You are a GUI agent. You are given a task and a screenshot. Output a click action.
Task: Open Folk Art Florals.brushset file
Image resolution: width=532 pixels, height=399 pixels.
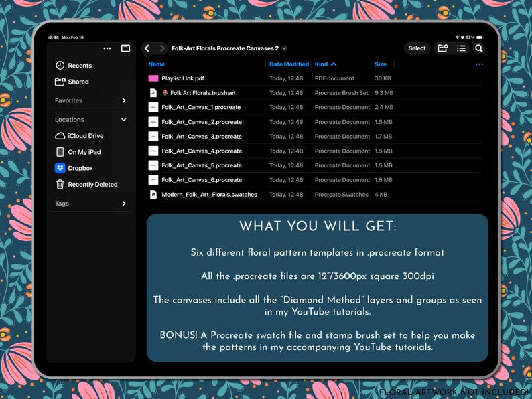[202, 93]
